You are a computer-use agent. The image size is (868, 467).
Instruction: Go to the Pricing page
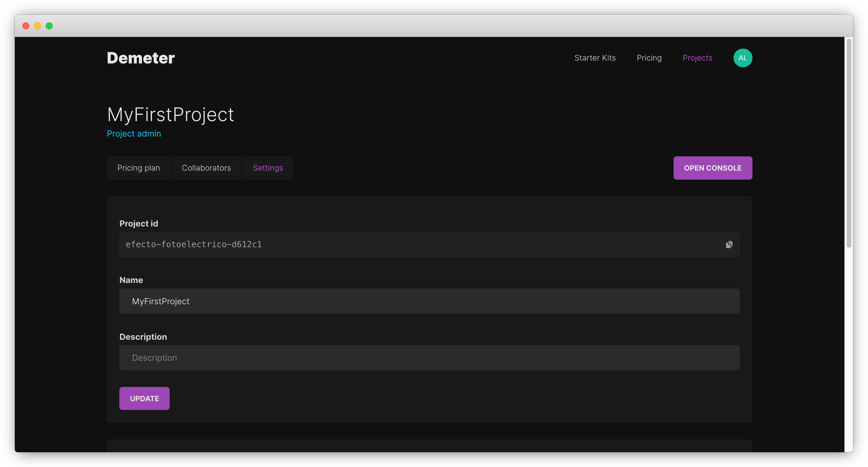click(x=649, y=58)
